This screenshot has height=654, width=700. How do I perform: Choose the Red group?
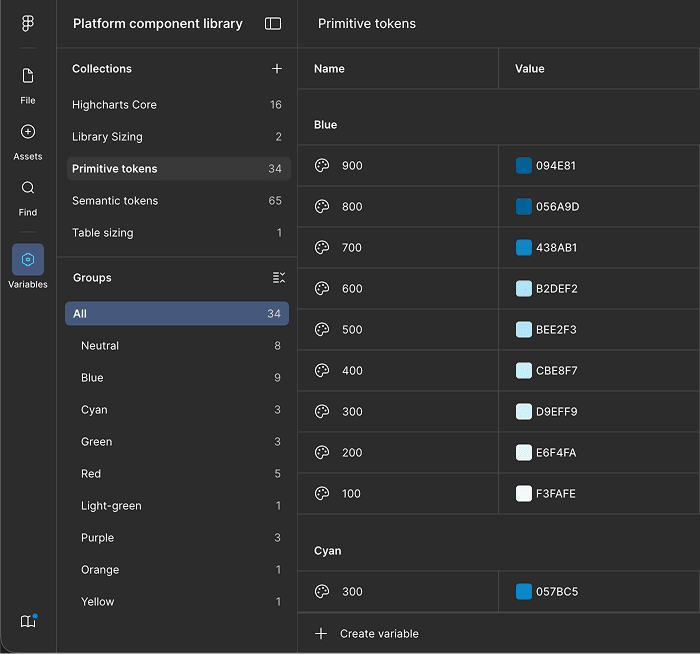(91, 474)
